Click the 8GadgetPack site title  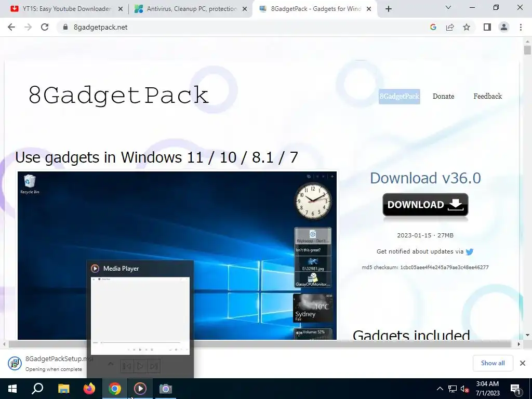pos(118,95)
